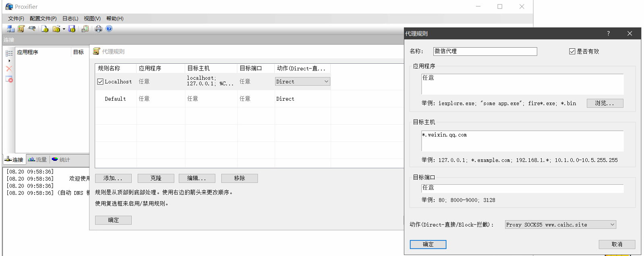Open the blue help question-mark icon
The width and height of the screenshot is (644, 256).
pos(109,29)
